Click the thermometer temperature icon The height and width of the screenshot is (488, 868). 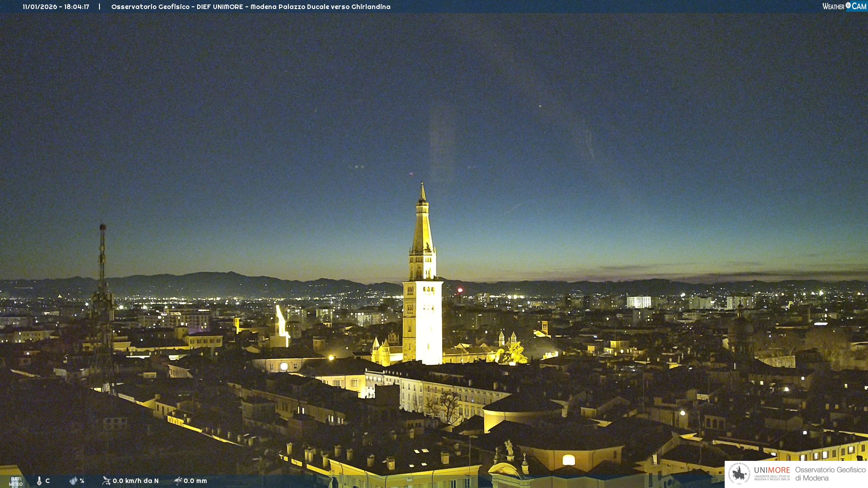[x=39, y=481]
